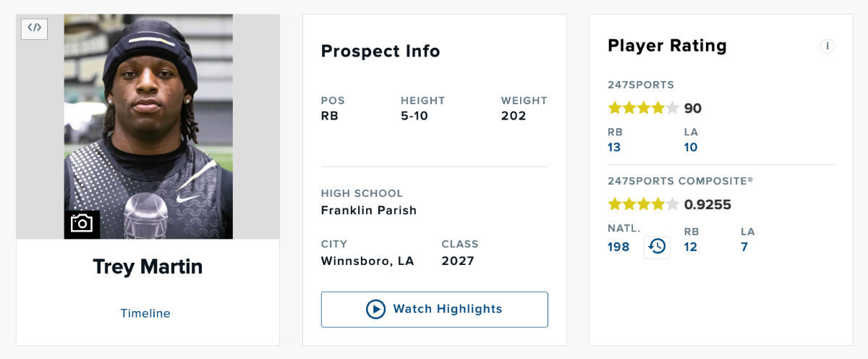Open Trey Martin's Timeline link
This screenshot has width=868, height=359.
click(145, 313)
